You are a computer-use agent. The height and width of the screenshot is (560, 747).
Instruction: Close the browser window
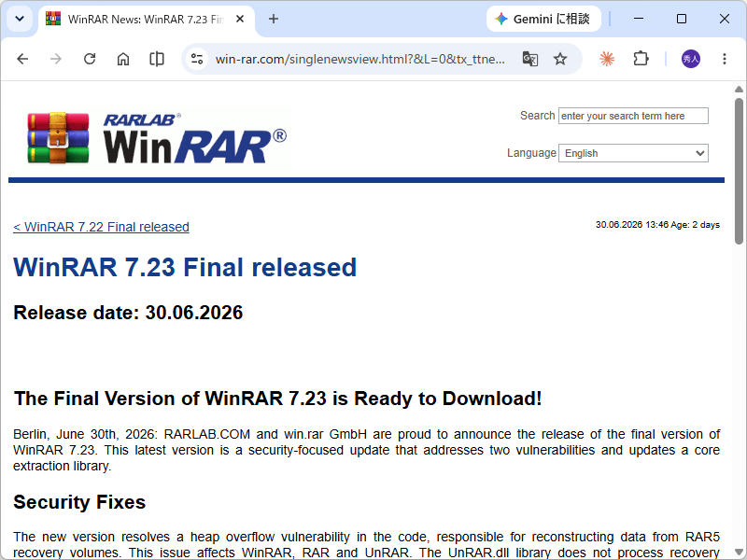click(x=725, y=19)
